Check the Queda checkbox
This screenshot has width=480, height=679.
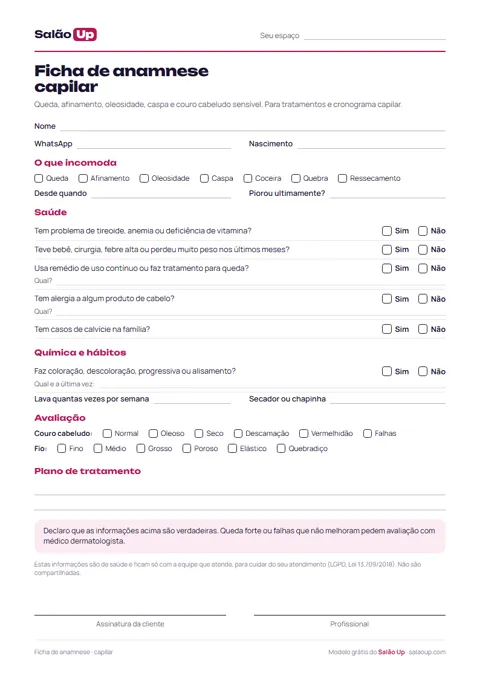tap(39, 178)
